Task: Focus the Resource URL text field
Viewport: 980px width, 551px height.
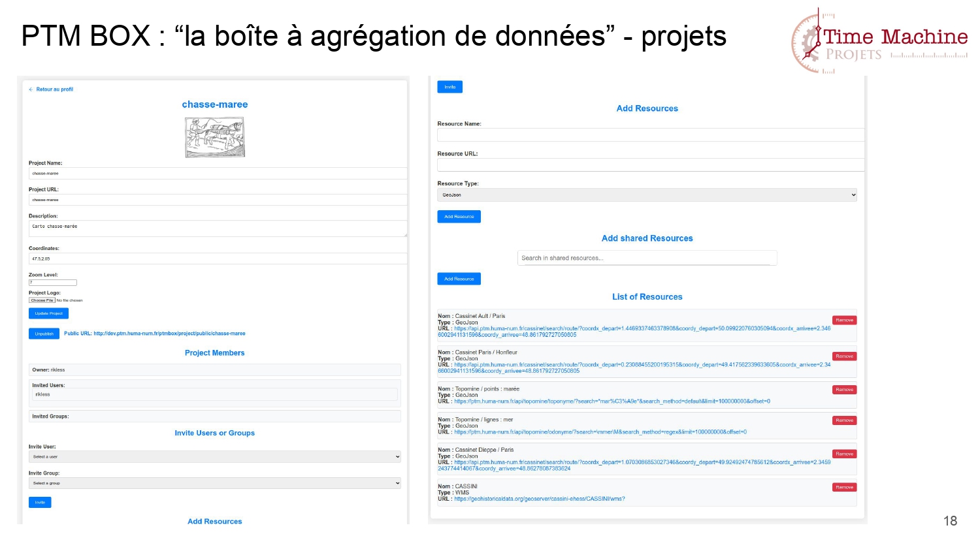Action: [650, 165]
